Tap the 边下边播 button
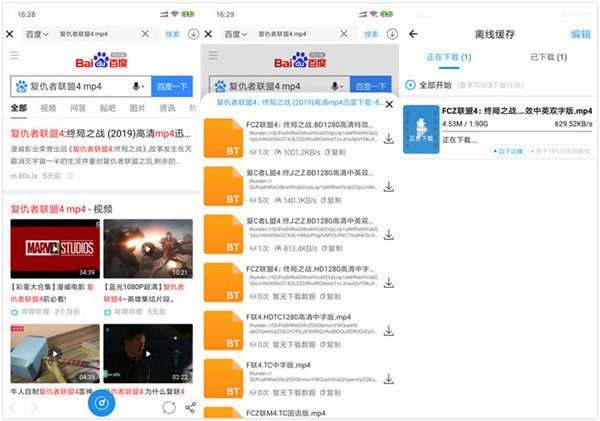Image resolution: width=600 pixels, height=421 pixels. coord(508,151)
